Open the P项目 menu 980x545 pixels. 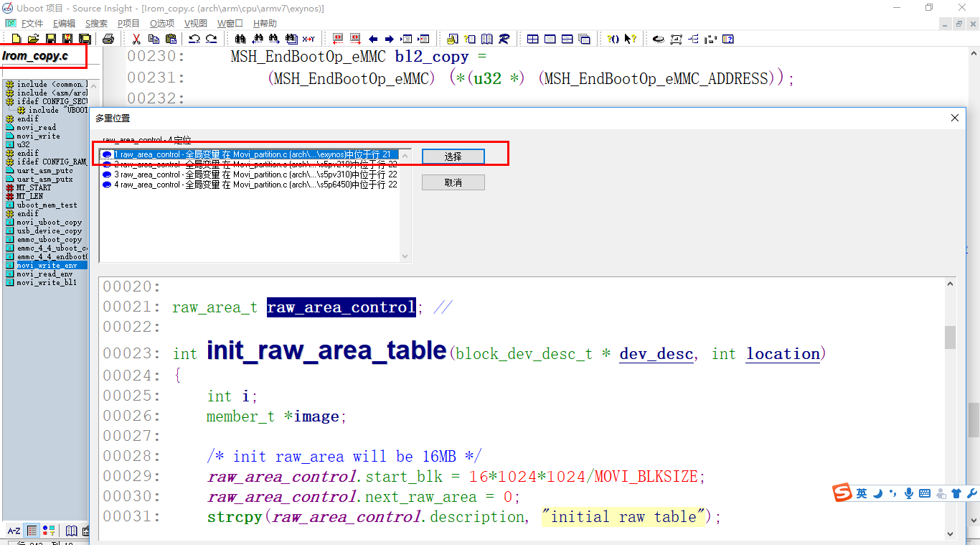pos(128,24)
